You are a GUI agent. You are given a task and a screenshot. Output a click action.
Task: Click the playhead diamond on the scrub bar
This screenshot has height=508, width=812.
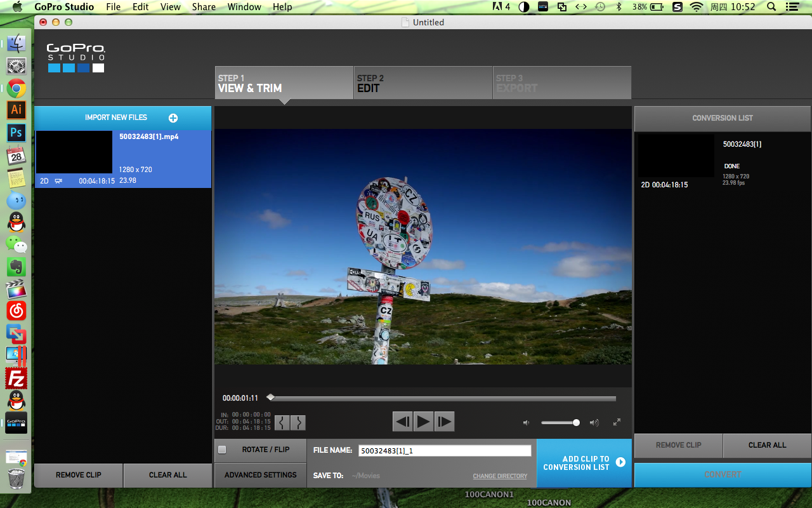pos(271,398)
